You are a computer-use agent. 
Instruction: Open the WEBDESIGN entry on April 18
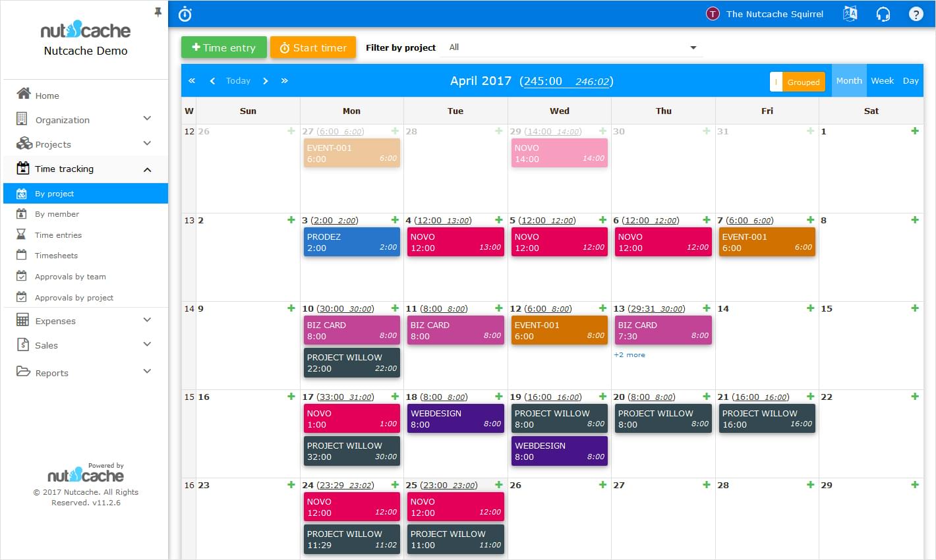pos(455,418)
